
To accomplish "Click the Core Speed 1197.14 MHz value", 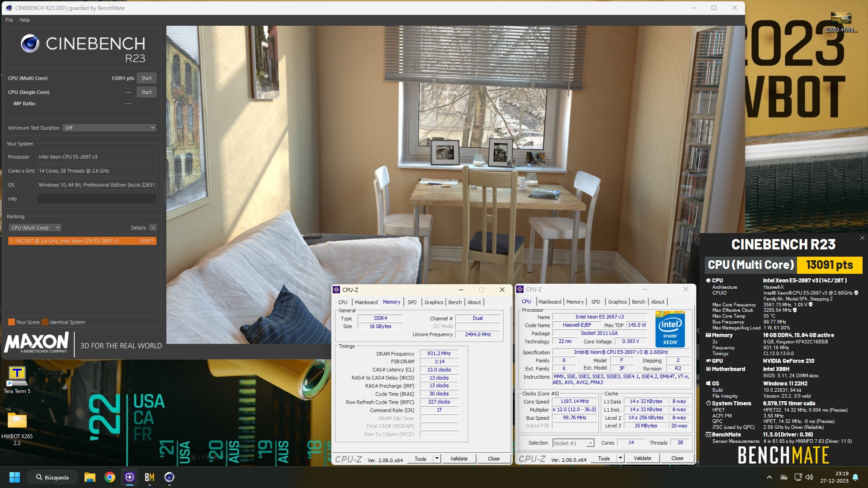I will click(575, 402).
